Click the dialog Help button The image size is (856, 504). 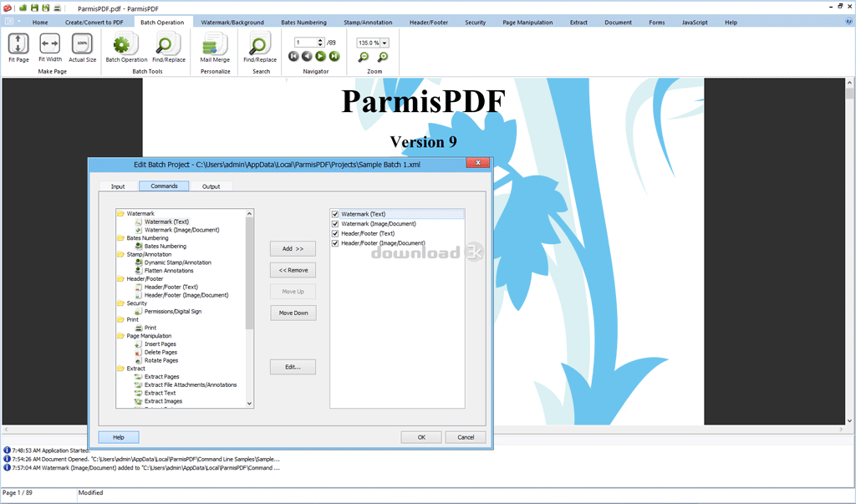coord(119,437)
